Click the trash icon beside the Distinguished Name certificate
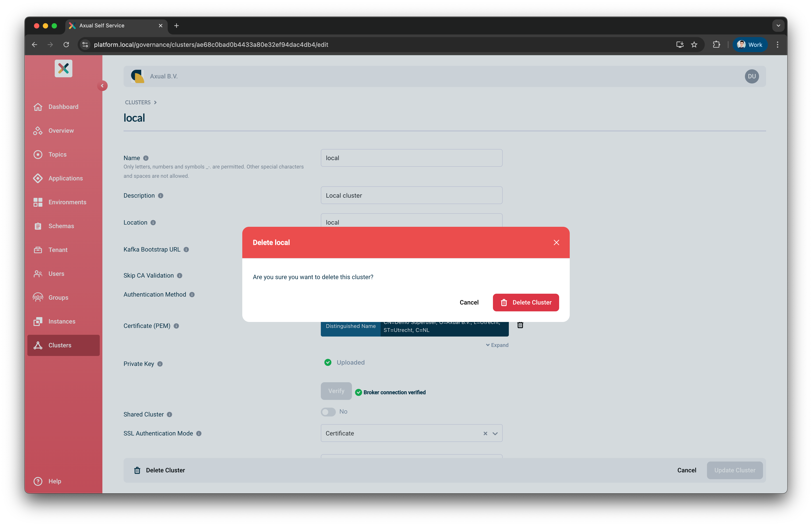Image resolution: width=812 pixels, height=526 pixels. click(520, 325)
